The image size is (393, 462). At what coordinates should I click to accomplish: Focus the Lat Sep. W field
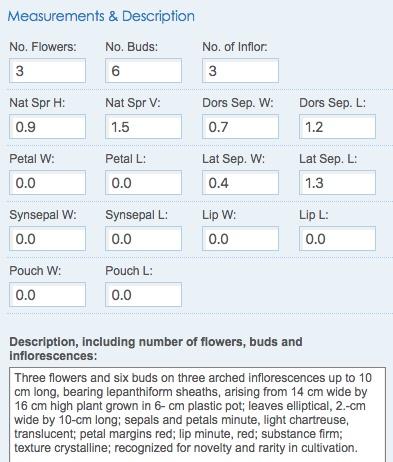pyautogui.click(x=240, y=183)
